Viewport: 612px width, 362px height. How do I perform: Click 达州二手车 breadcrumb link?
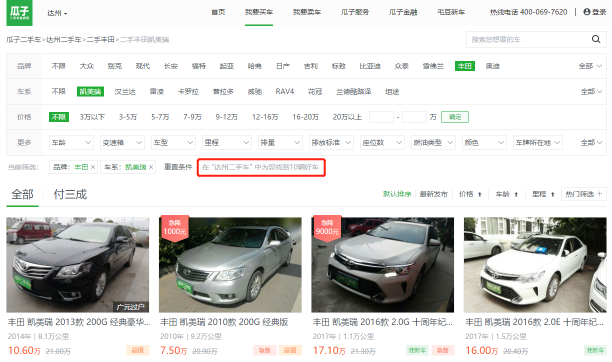click(64, 39)
